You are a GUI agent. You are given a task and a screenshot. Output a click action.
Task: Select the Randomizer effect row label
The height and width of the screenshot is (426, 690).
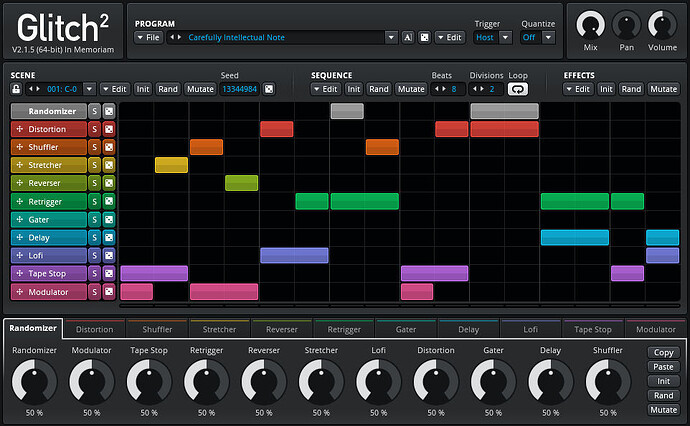coord(49,111)
